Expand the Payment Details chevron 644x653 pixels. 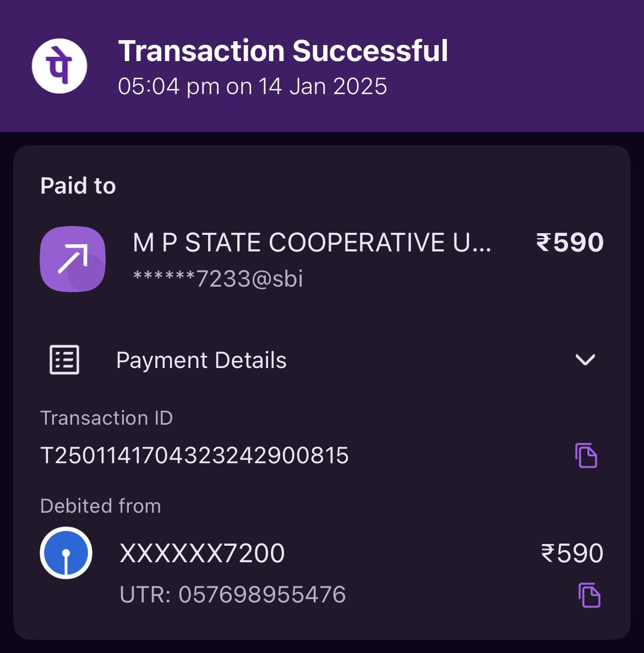tap(585, 360)
